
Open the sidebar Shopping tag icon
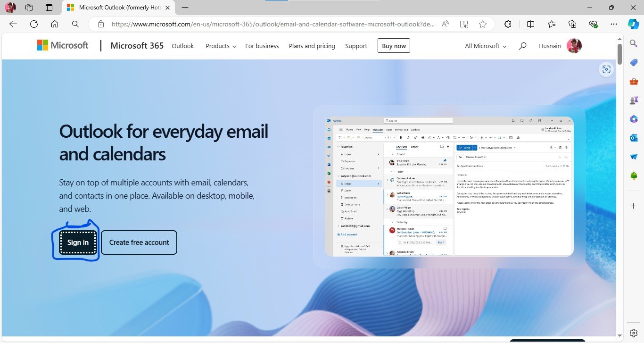[634, 63]
